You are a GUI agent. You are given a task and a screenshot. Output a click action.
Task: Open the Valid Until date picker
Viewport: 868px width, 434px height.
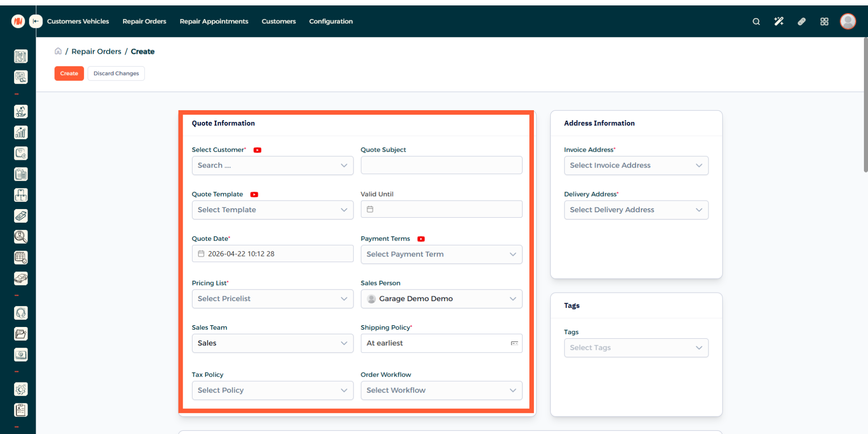[x=441, y=210]
